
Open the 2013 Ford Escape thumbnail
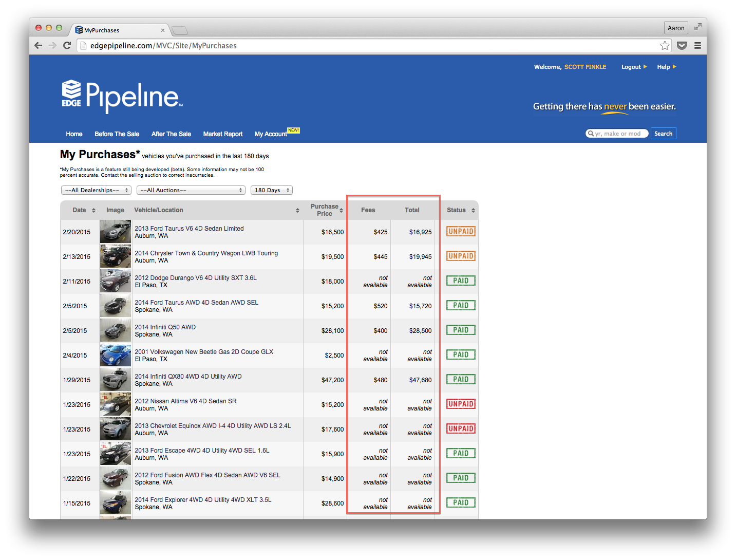(116, 454)
